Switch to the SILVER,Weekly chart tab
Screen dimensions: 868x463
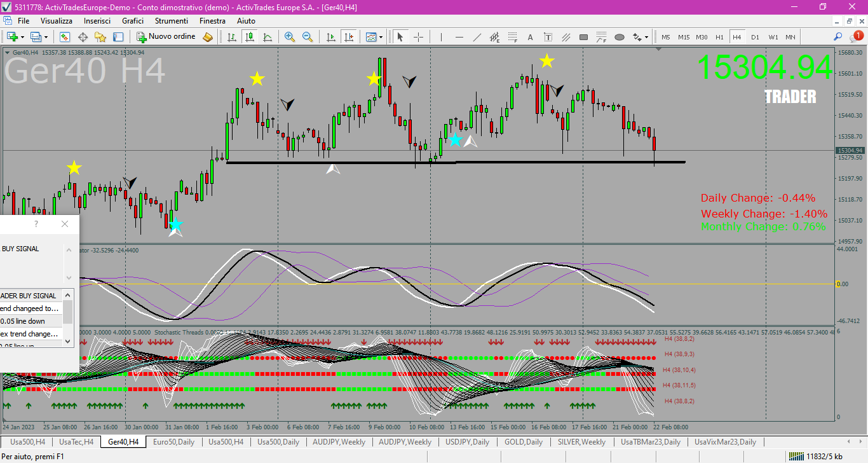(581, 441)
